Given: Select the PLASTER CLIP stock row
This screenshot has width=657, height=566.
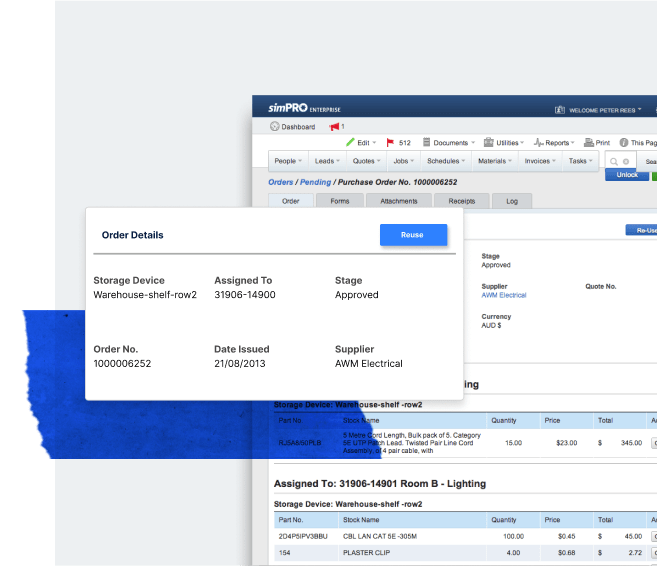Looking at the screenshot, I should (x=465, y=553).
